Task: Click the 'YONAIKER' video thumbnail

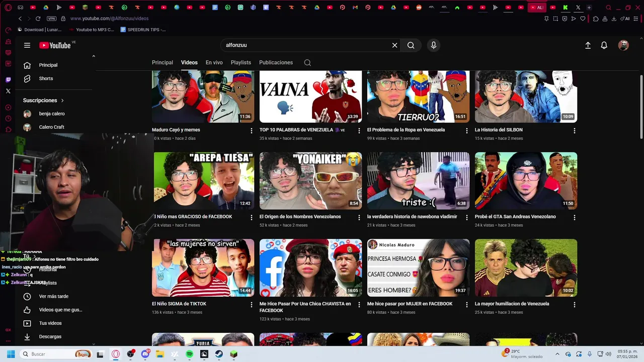Action: coord(311,180)
